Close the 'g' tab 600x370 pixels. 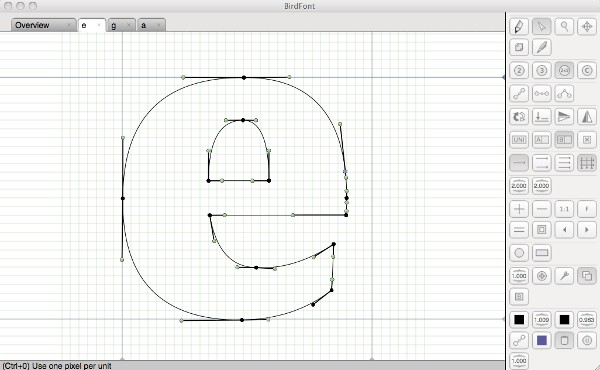[x=129, y=25]
